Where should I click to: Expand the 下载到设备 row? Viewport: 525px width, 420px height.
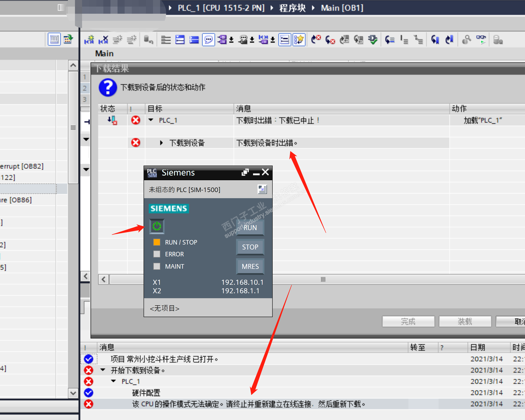point(161,143)
